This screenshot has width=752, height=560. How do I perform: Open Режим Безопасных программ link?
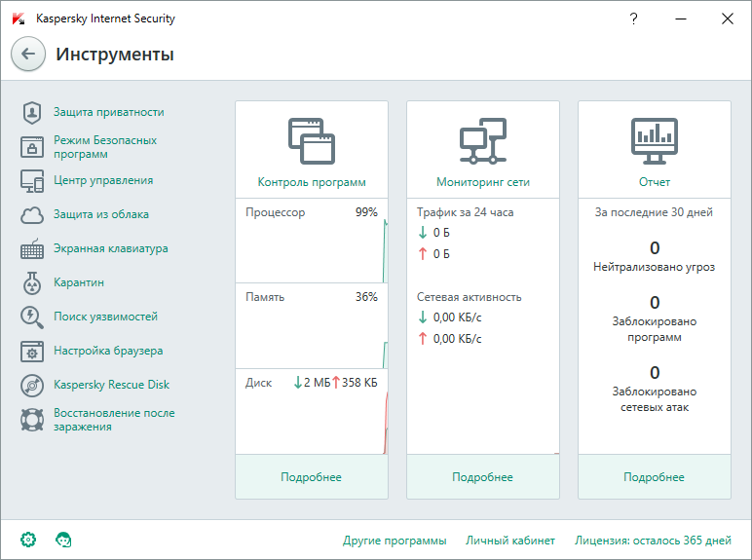click(x=105, y=147)
